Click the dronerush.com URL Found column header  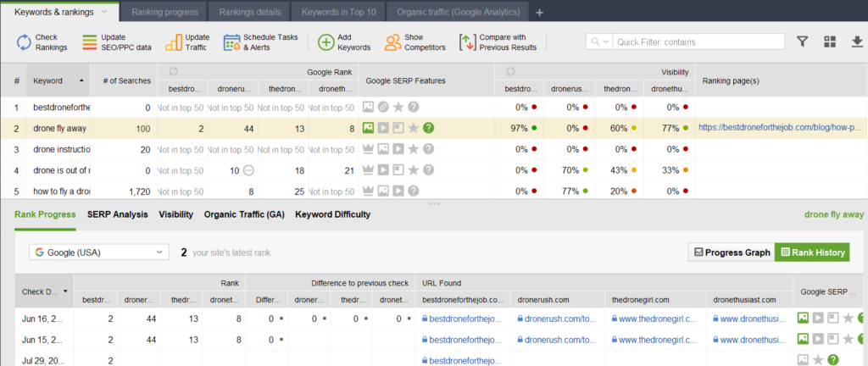pyautogui.click(x=558, y=300)
